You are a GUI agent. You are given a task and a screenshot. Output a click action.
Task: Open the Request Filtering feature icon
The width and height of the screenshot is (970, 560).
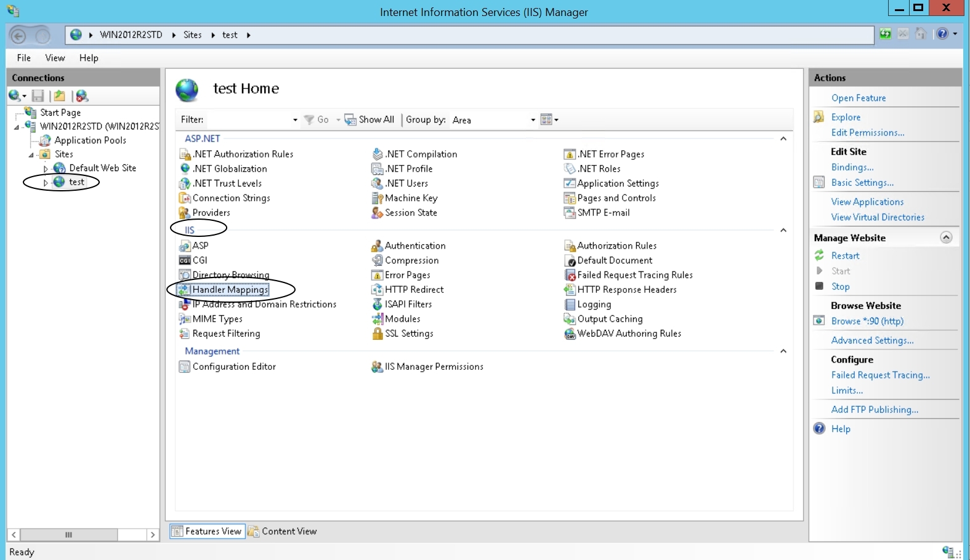click(185, 334)
